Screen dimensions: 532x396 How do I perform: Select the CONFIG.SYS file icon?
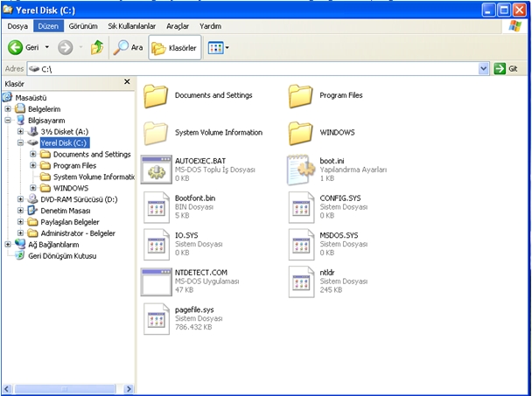click(301, 207)
